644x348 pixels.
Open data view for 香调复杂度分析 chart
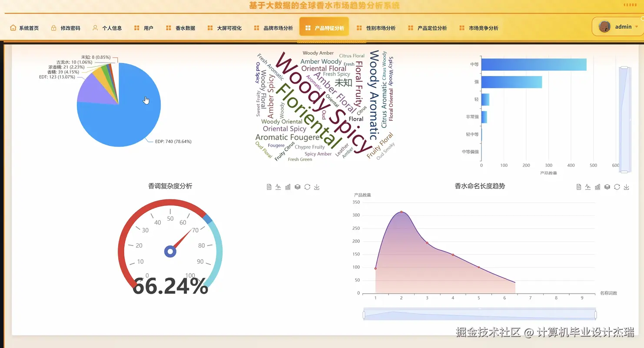pos(269,186)
